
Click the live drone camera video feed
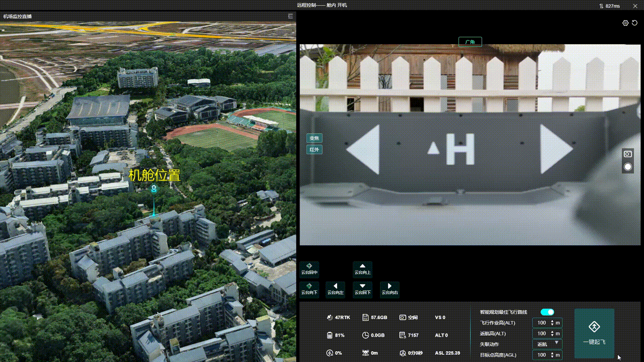tap(470, 145)
